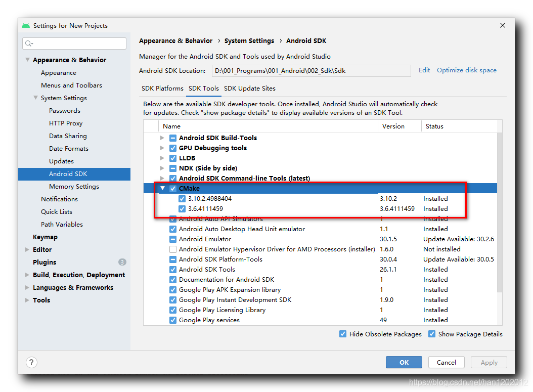
Task: Click the OK button
Action: coord(404,363)
